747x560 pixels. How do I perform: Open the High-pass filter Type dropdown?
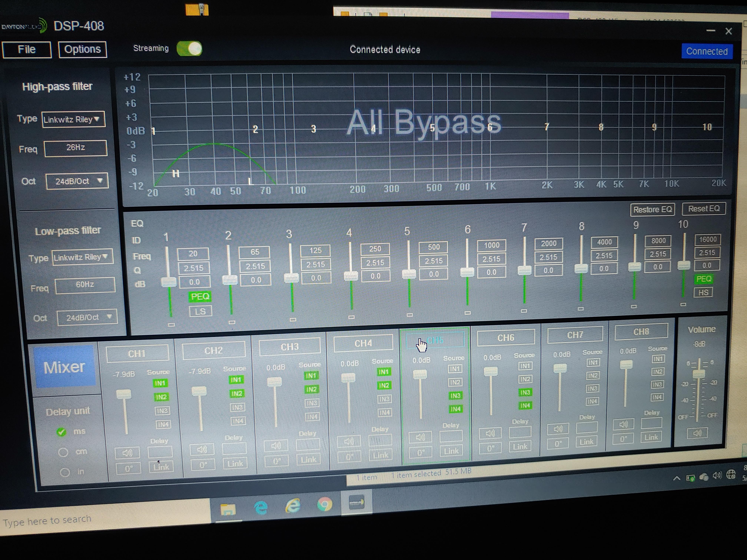pos(73,119)
